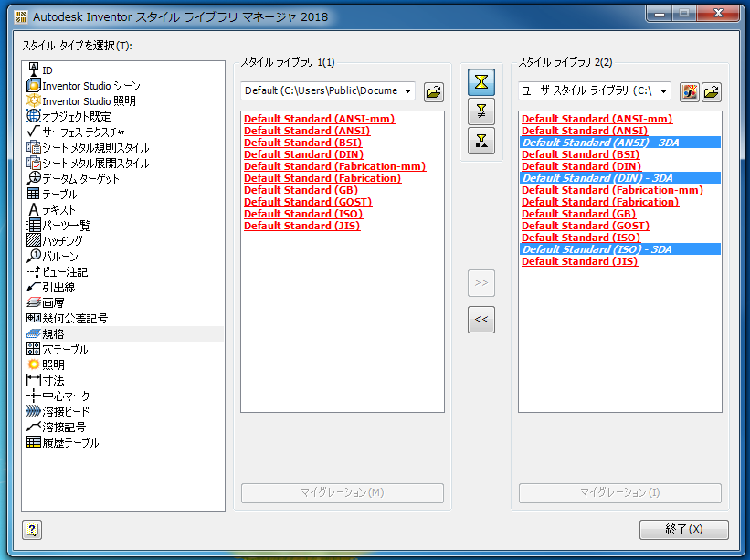Click 終了(X) to exit

pos(684,529)
